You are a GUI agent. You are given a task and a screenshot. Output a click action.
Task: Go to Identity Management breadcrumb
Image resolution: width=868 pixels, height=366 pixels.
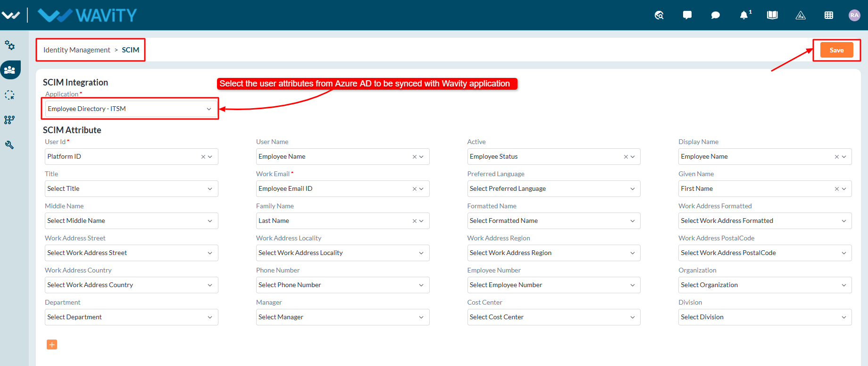point(77,50)
